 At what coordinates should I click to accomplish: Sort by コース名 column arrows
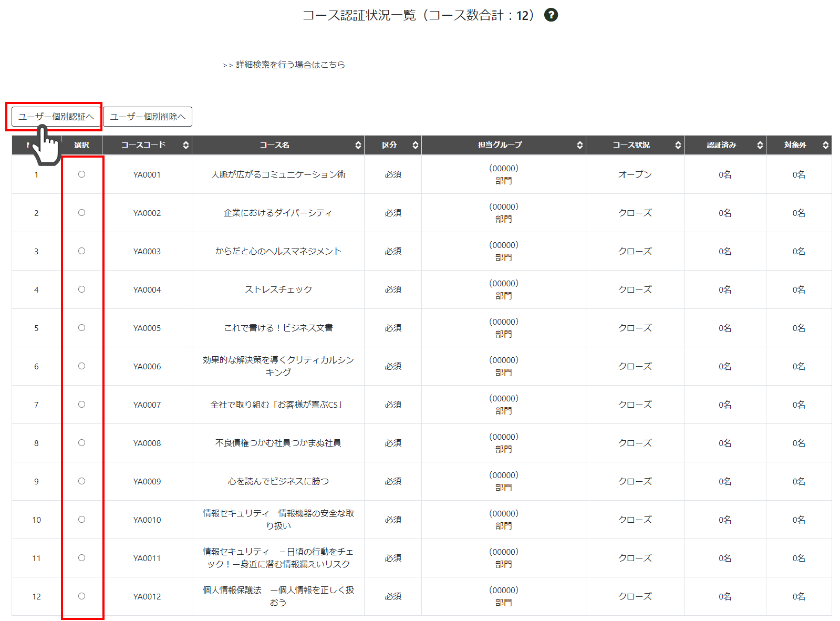(x=358, y=145)
